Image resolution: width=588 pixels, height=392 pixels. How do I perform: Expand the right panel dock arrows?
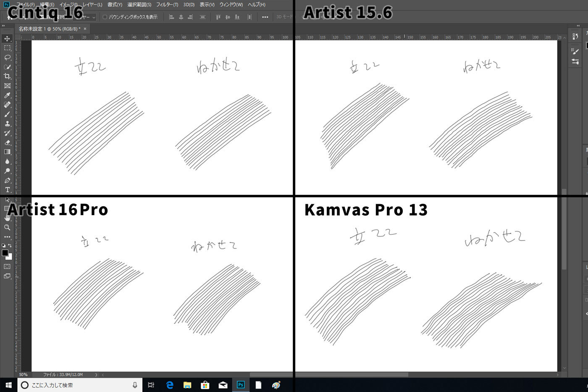coord(578,26)
